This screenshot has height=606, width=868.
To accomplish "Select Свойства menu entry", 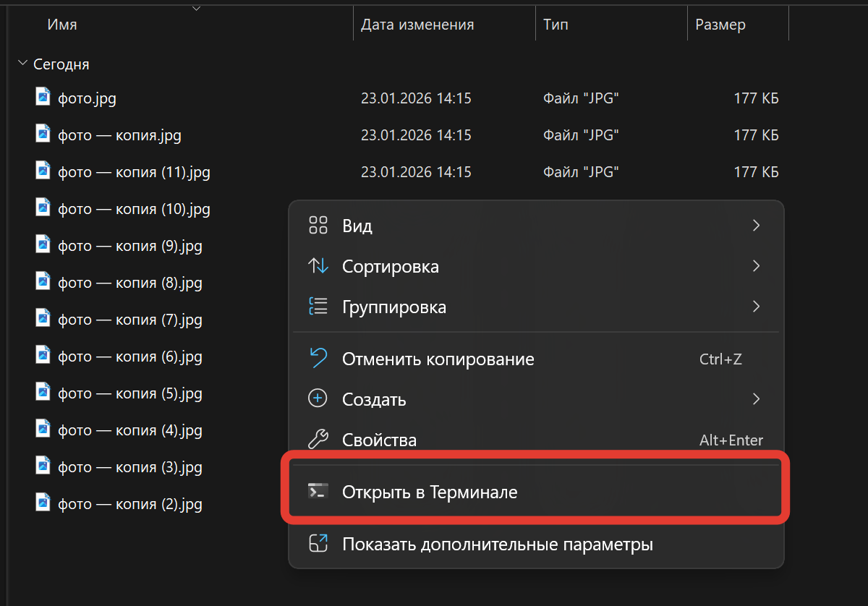I will tap(379, 440).
